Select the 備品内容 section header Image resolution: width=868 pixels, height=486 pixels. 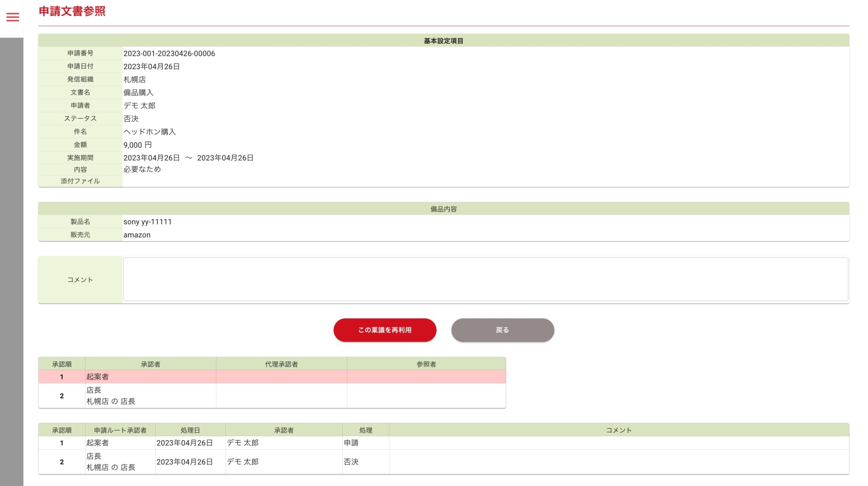pyautogui.click(x=443, y=209)
